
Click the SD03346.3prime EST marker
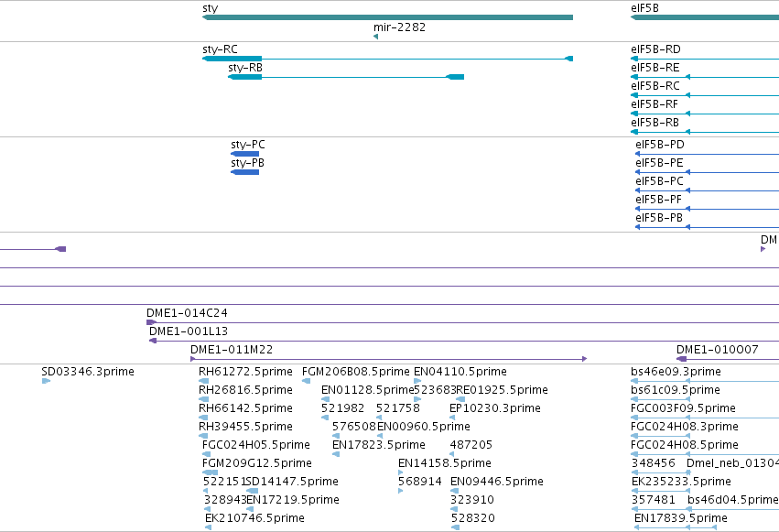click(x=46, y=381)
